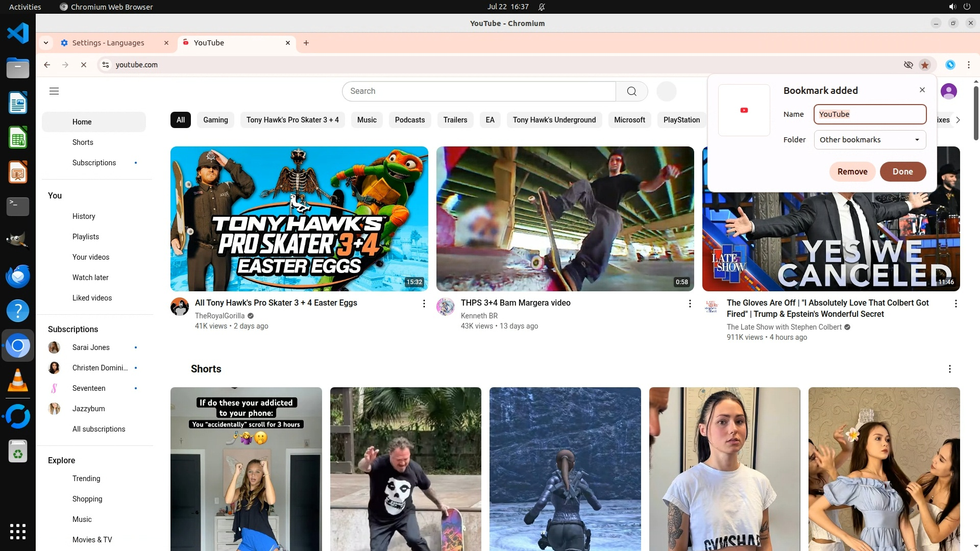Click the crossed-eye tracking protection icon
This screenshot has width=980, height=551.
908,65
